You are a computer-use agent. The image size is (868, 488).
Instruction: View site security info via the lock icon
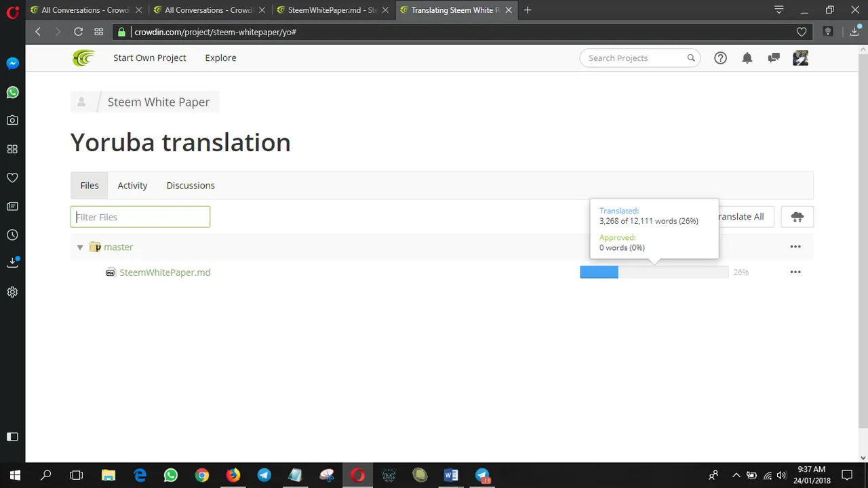pyautogui.click(x=121, y=32)
